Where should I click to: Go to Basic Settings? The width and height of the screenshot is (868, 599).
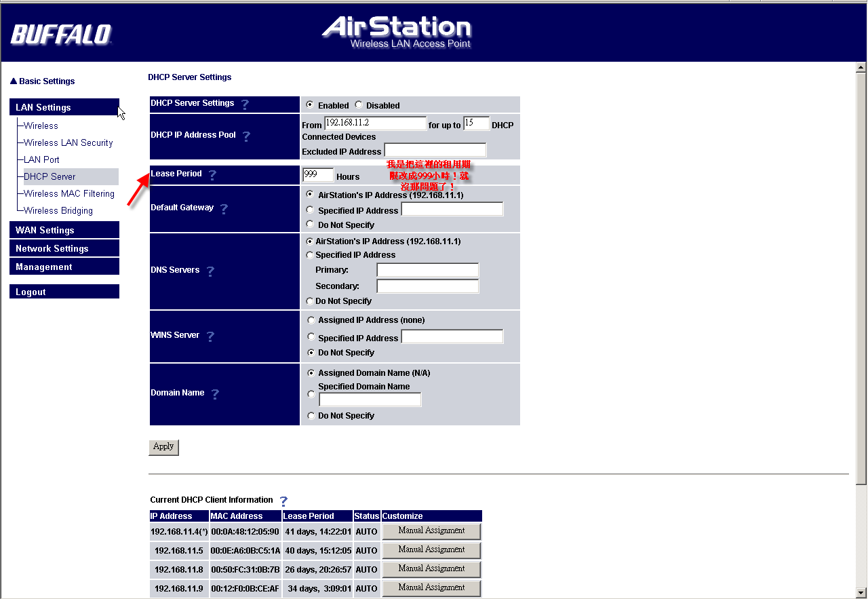42,81
